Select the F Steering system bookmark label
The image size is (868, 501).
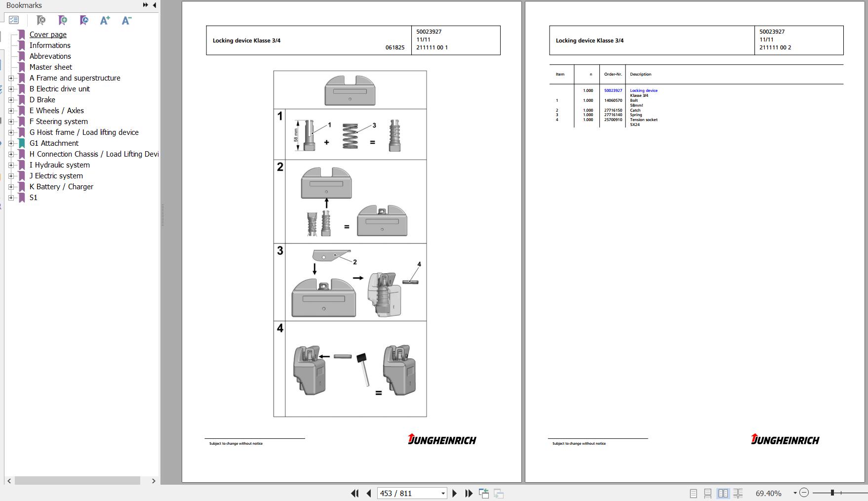pos(58,122)
